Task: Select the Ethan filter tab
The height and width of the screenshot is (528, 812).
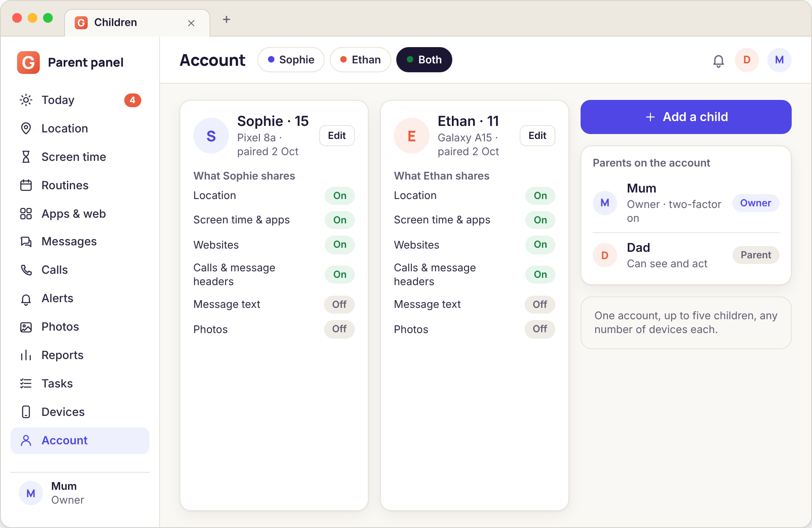Action: coord(361,60)
